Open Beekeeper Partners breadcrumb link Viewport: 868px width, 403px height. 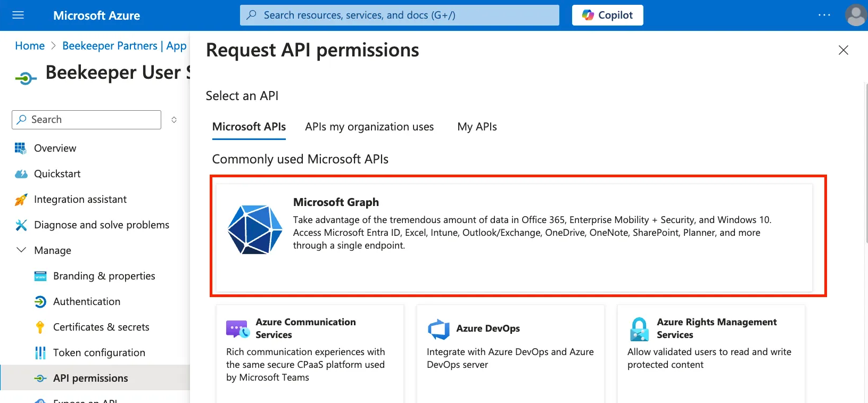click(x=125, y=46)
